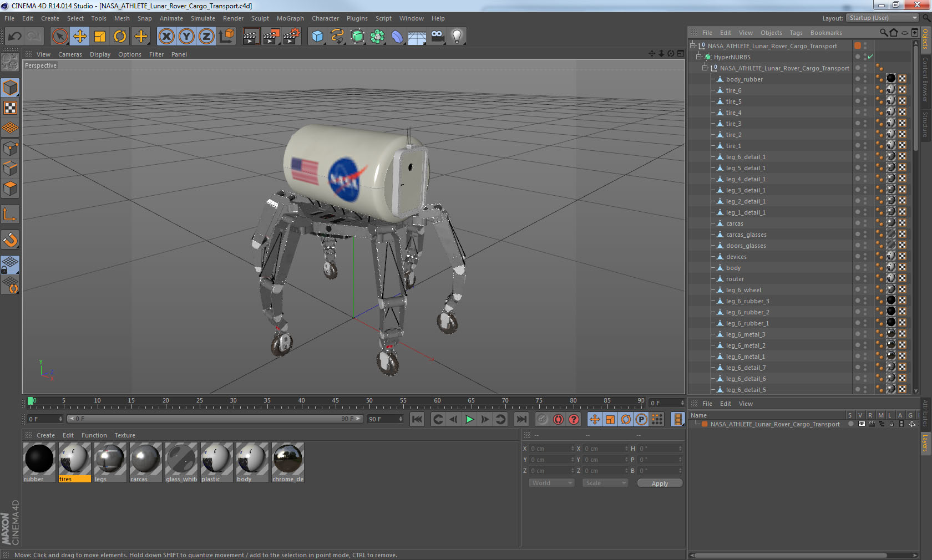The image size is (932, 560).
Task: Open viewport Cameras menu
Action: [x=70, y=54]
